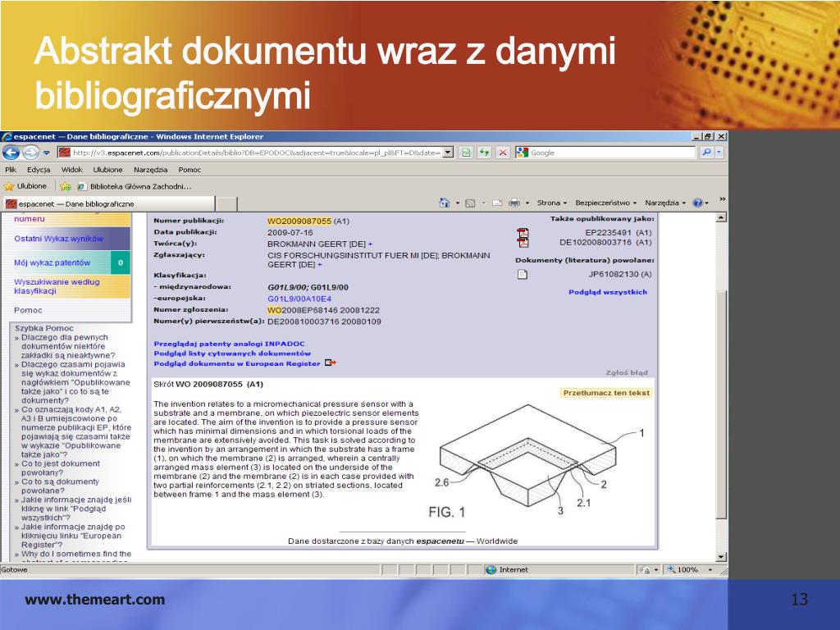Click highlighted publication number WO2009087055
The width and height of the screenshot is (840, 630).
[299, 221]
